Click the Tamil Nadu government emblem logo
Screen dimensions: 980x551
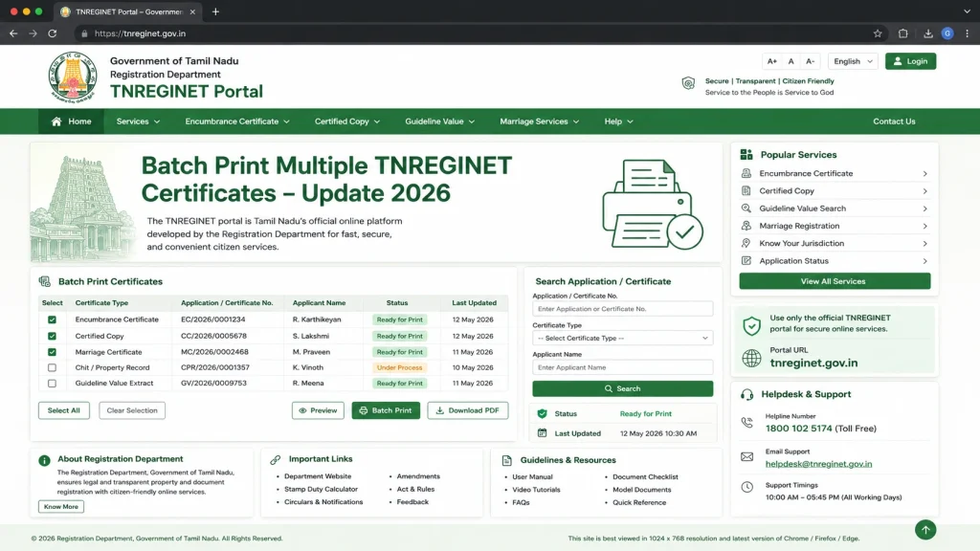(73, 77)
